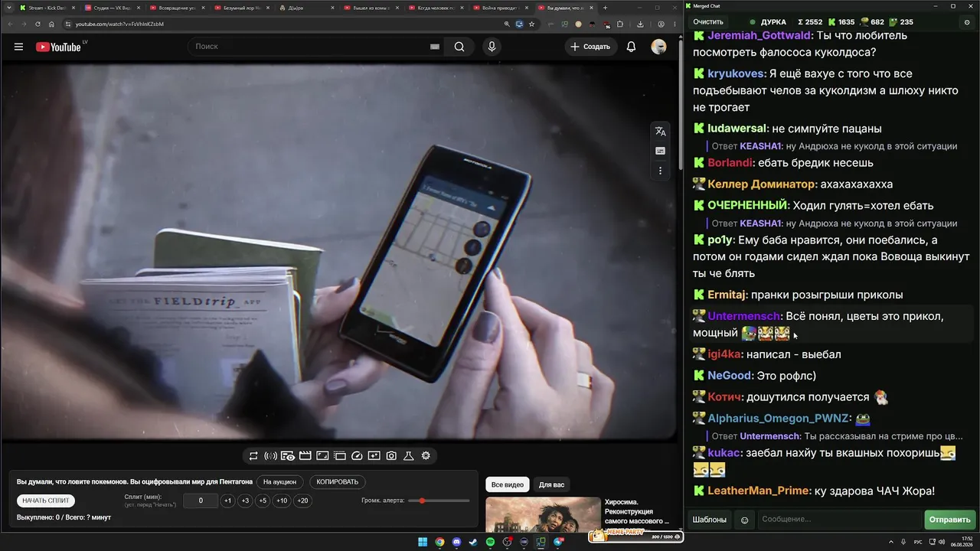
Task: Open the Windows Start menu
Action: click(423, 542)
